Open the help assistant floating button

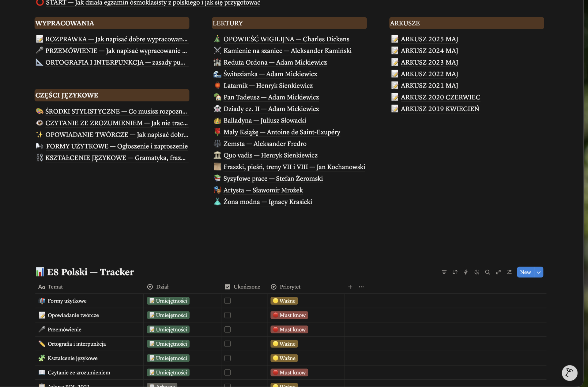click(x=570, y=373)
